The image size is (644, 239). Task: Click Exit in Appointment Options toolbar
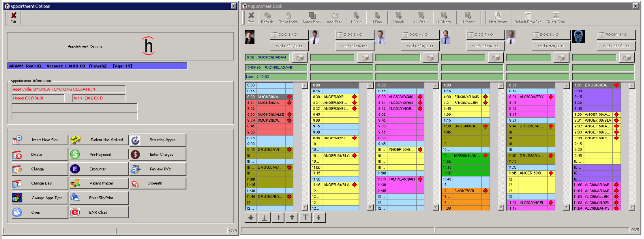(x=13, y=18)
